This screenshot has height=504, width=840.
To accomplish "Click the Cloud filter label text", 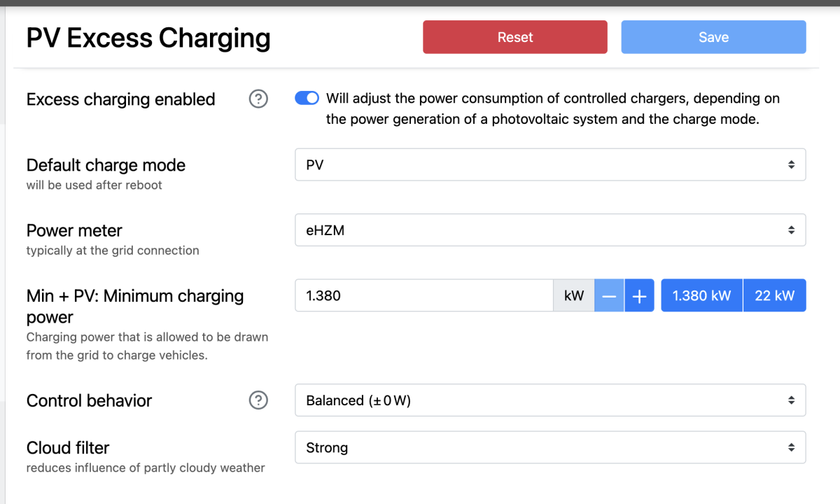I will (x=68, y=447).
